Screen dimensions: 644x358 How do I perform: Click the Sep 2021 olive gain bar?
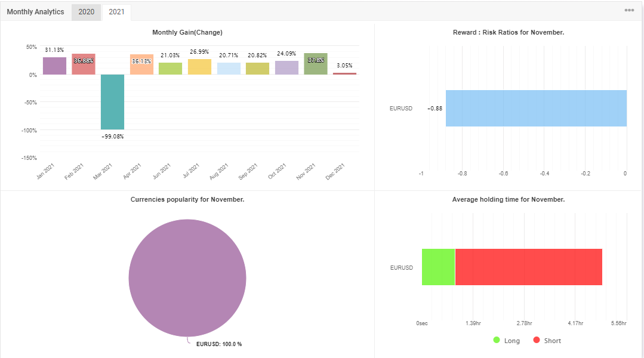[x=257, y=69]
